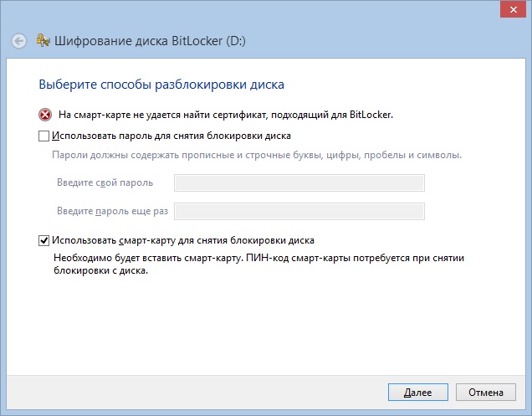
Task: Click heading 'Выберите способы разблокировки диска'
Action: point(162,85)
